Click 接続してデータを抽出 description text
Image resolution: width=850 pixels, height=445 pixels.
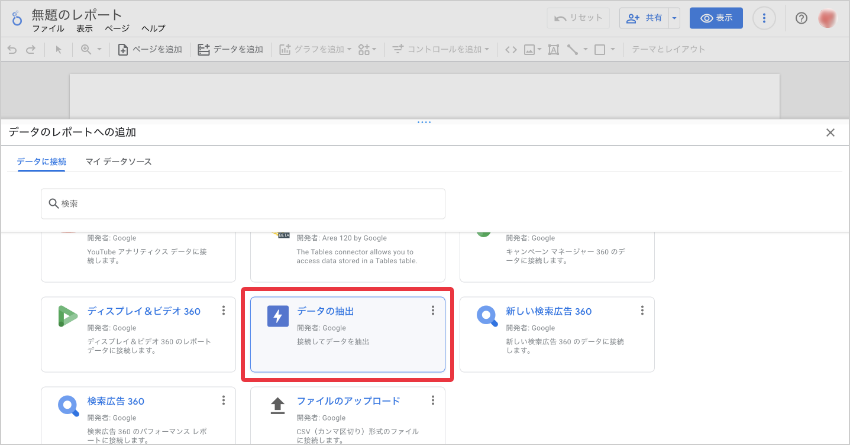click(x=333, y=342)
